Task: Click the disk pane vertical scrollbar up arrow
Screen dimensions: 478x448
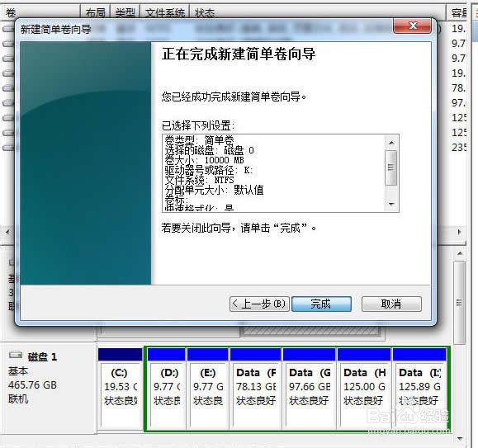Action: 460,253
